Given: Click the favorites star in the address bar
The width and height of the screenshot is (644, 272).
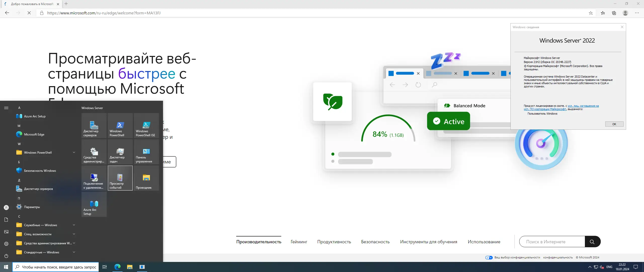Looking at the screenshot, I should (x=591, y=13).
